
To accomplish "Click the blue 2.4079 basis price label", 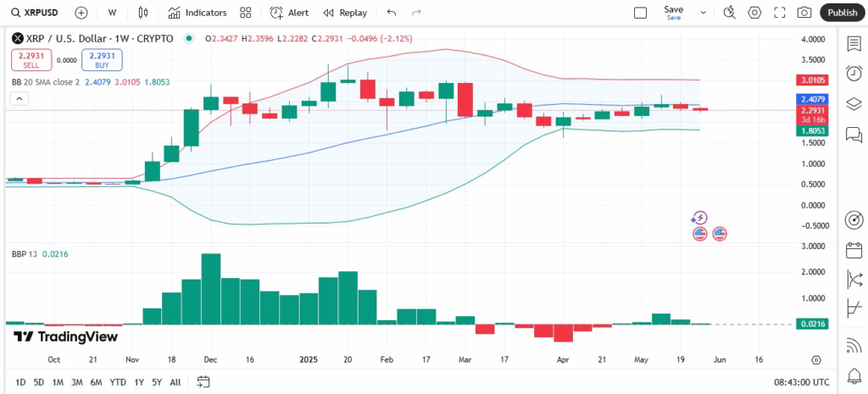I will (x=813, y=100).
